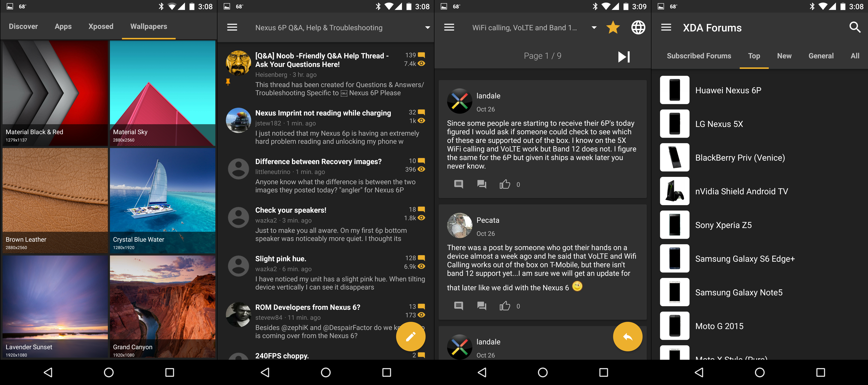Open BlackBerry Priv device icon
Viewport: 868px width, 385px height.
click(x=675, y=157)
